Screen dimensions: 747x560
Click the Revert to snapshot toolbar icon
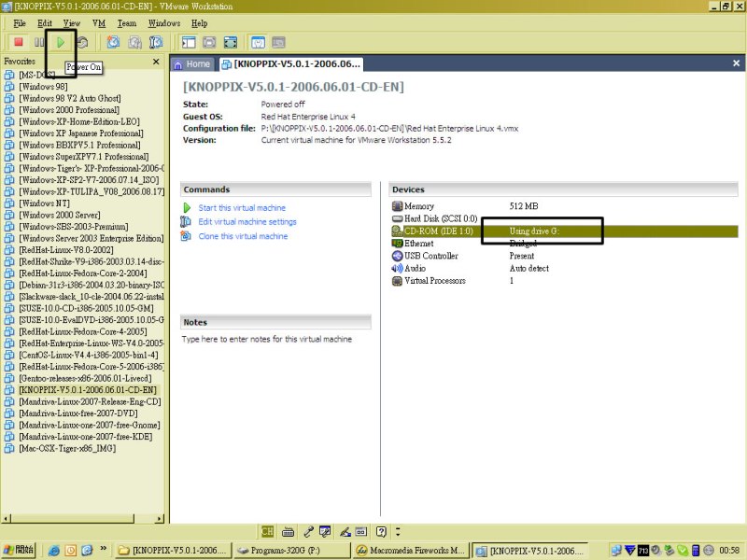pyautogui.click(x=134, y=42)
